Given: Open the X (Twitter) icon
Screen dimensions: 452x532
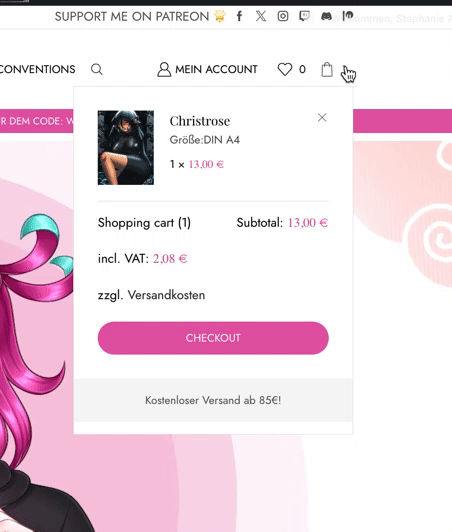Looking at the screenshot, I should pyautogui.click(x=261, y=16).
